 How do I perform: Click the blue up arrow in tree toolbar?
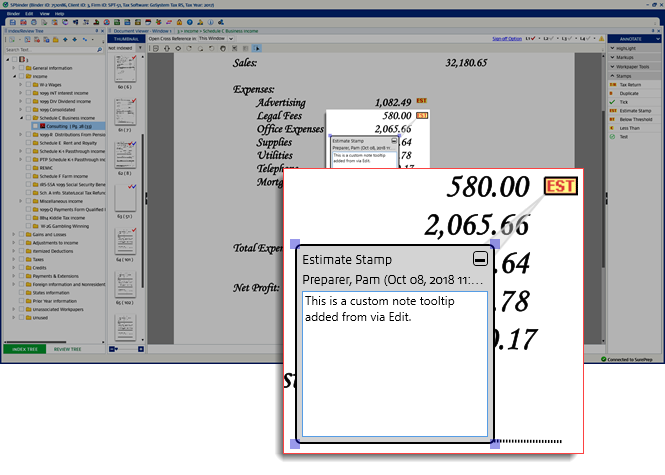(x=65, y=39)
